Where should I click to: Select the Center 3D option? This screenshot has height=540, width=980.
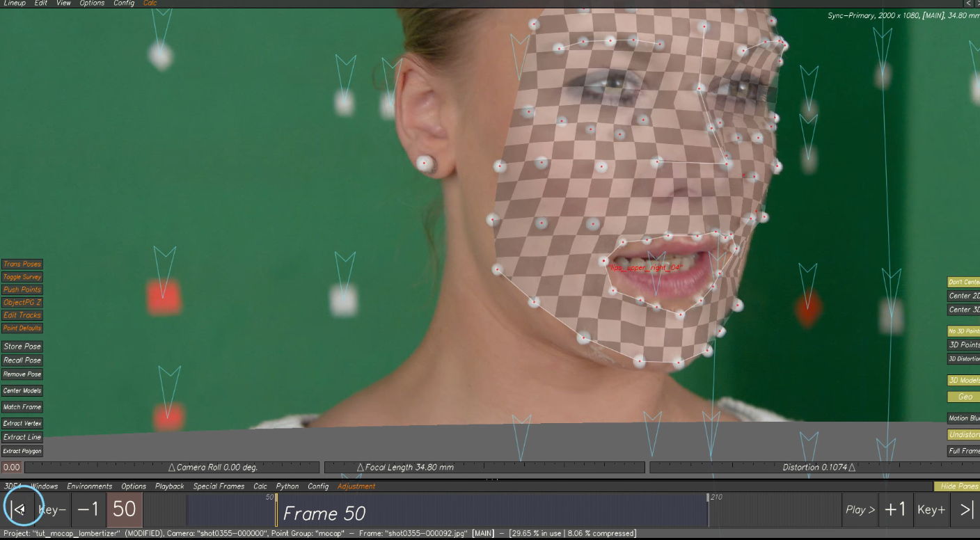point(964,310)
